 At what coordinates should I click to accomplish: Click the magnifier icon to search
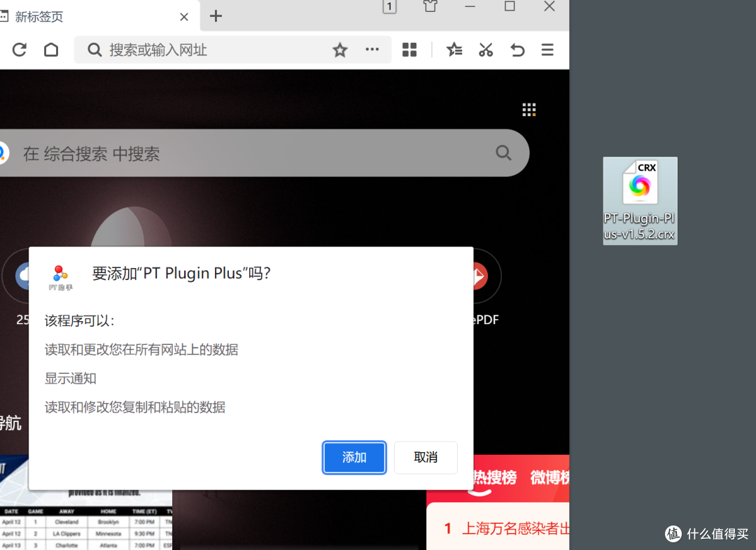tap(503, 153)
